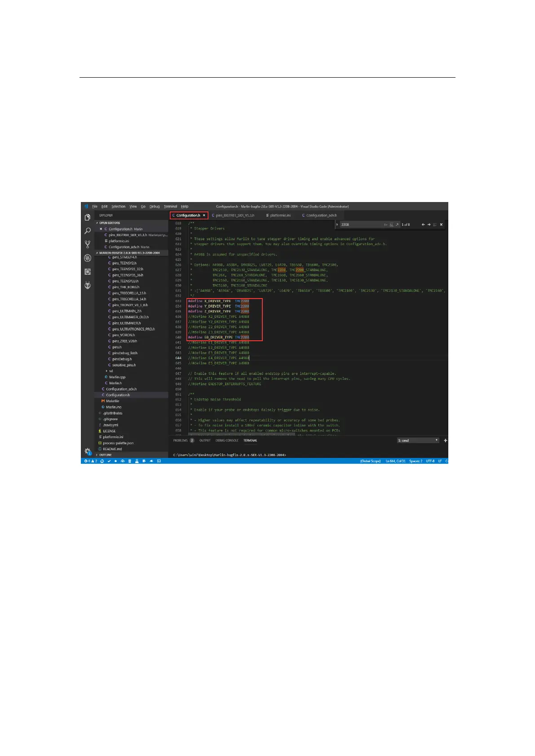Toggle Match Whole Word in find widget

[392, 224]
